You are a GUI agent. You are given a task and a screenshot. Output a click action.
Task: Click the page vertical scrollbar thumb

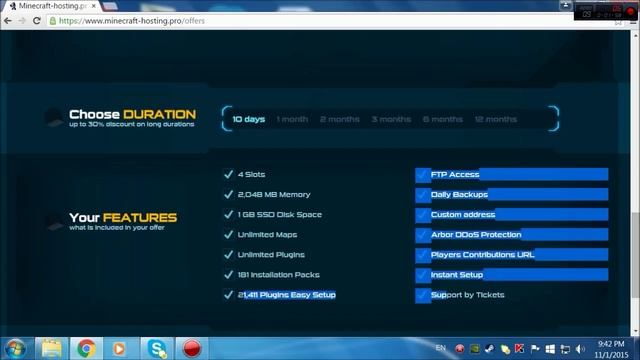coord(635,255)
